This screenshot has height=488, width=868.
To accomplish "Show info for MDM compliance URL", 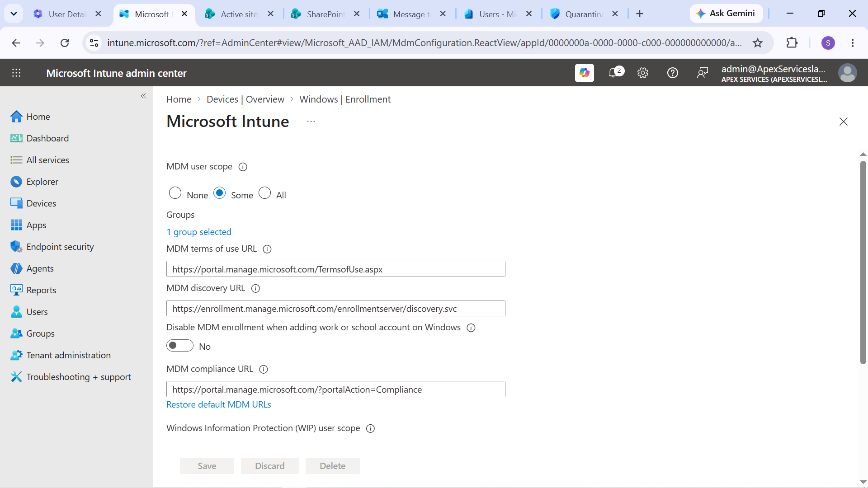I will pos(264,370).
